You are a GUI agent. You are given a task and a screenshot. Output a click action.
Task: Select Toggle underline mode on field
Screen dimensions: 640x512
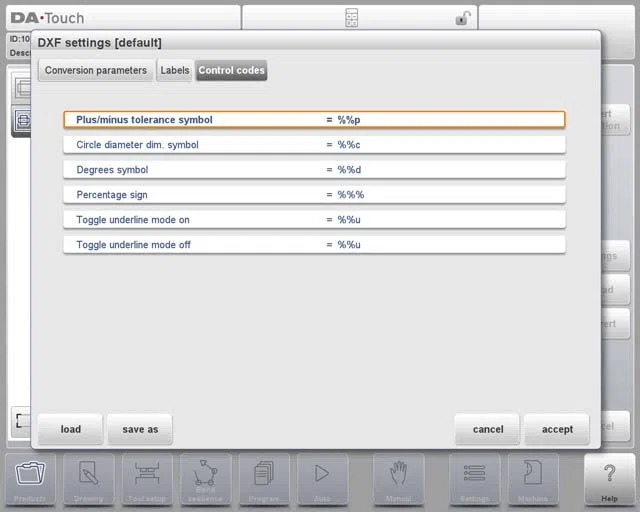click(x=314, y=220)
